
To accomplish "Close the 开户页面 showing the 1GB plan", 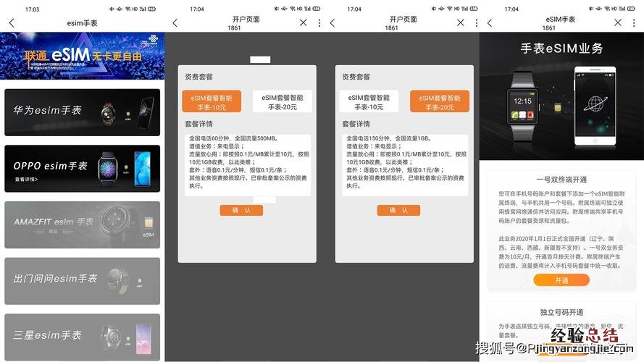I will click(460, 23).
